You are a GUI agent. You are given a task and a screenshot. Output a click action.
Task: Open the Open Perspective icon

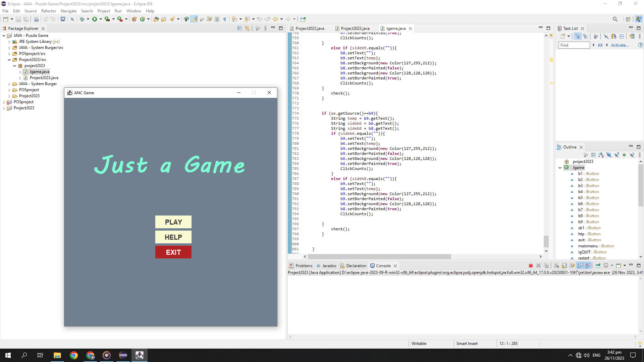[x=628, y=19]
